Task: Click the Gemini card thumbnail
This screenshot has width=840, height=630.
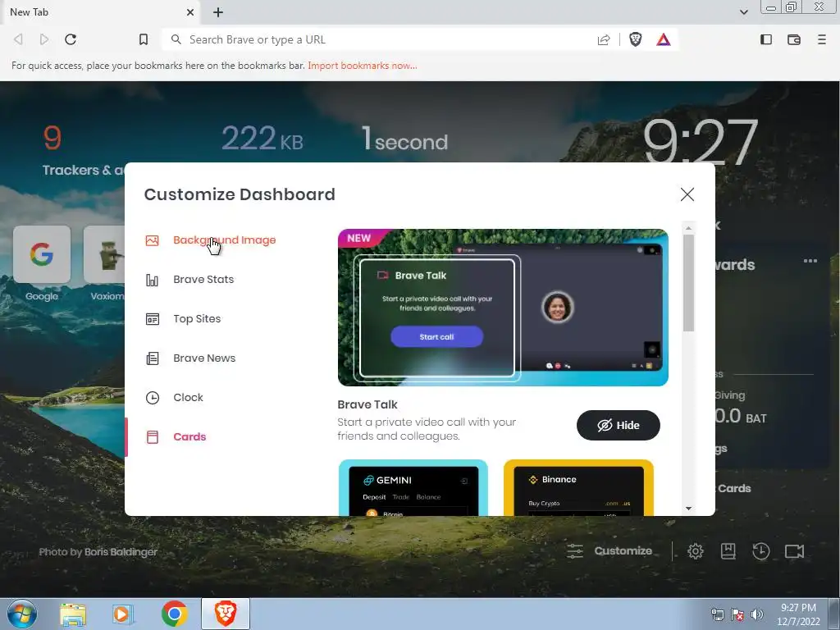Action: tap(413, 488)
